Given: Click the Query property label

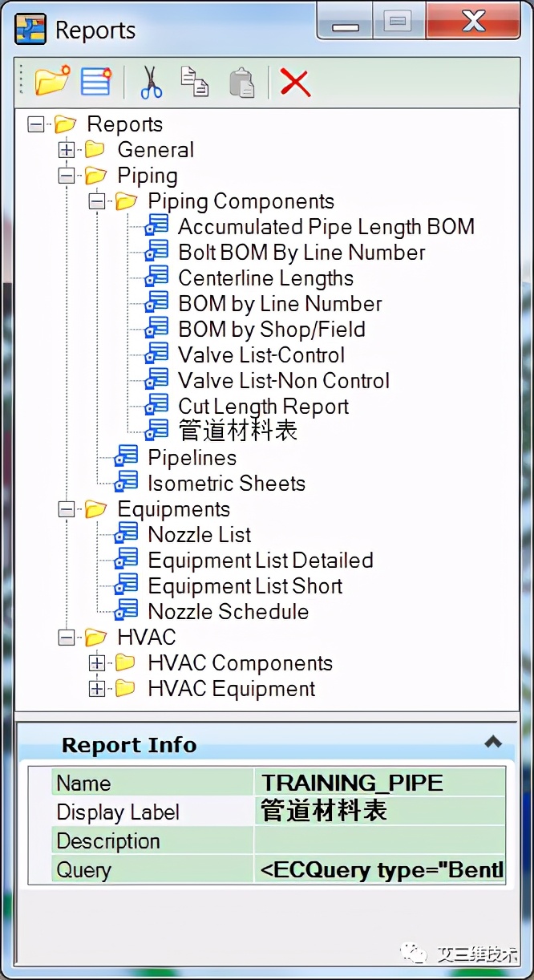Looking at the screenshot, I should (x=84, y=870).
